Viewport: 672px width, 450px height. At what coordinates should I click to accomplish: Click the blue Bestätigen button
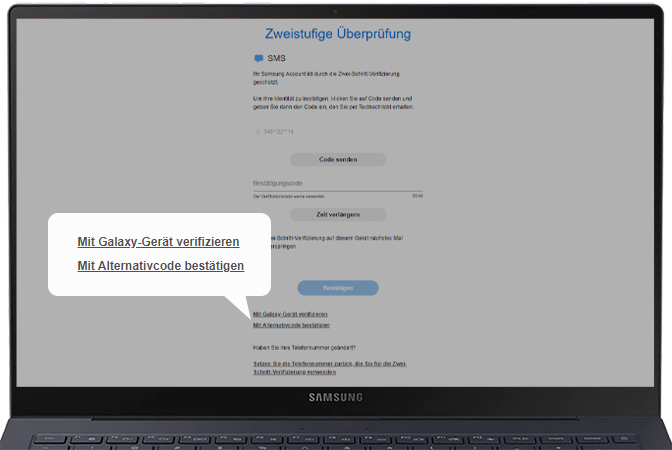coord(338,288)
